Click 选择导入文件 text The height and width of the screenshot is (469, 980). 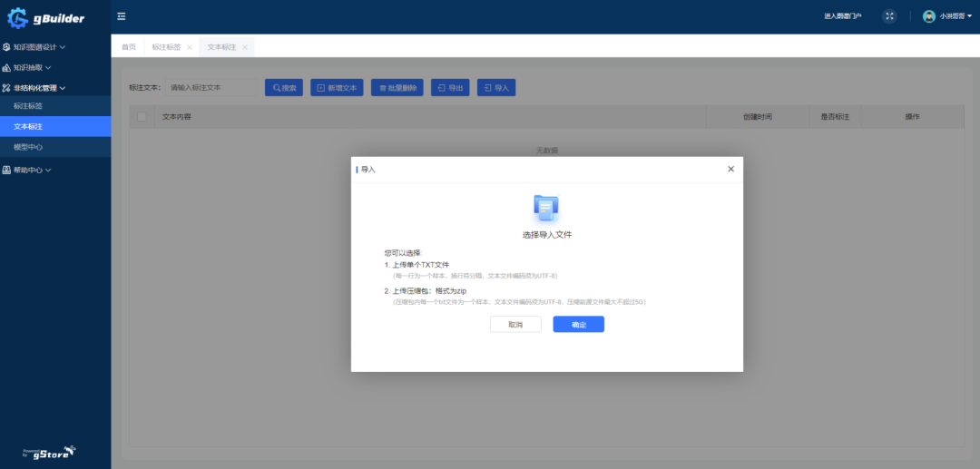click(x=547, y=236)
